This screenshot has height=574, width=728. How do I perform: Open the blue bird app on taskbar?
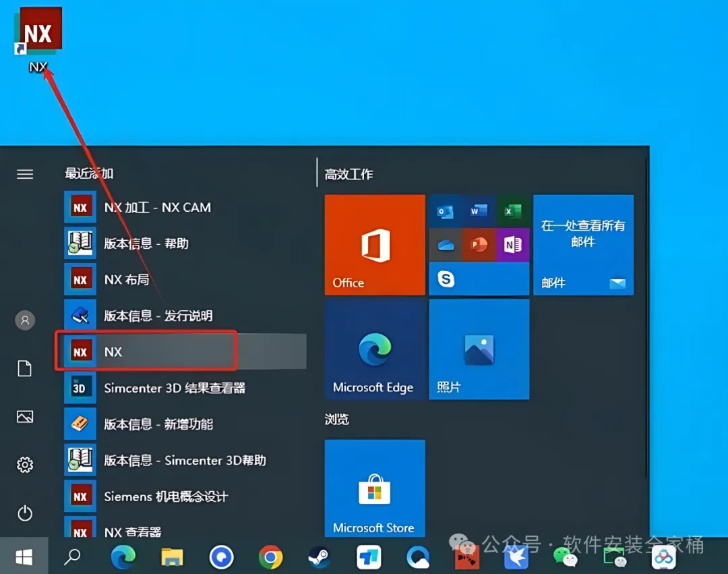pyautogui.click(x=516, y=557)
